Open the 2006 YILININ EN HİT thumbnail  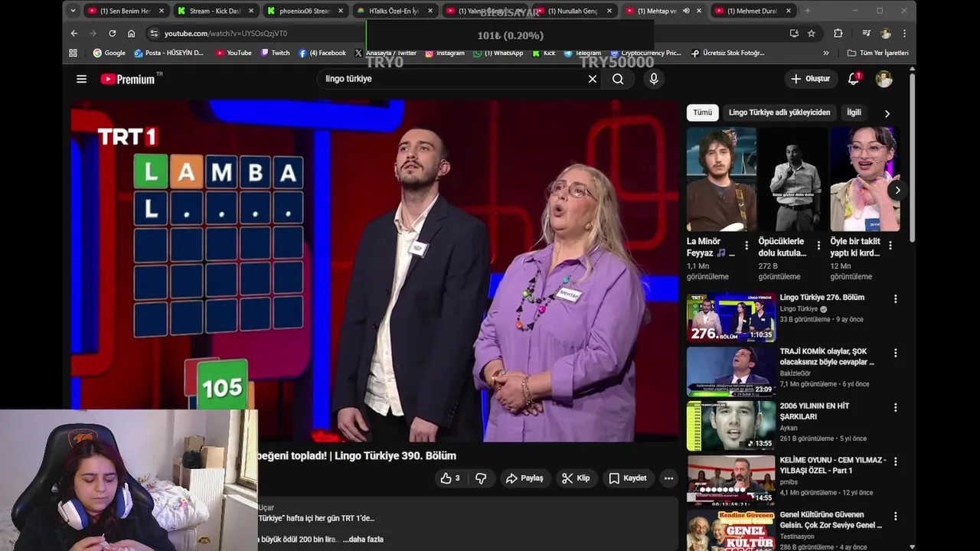click(731, 426)
